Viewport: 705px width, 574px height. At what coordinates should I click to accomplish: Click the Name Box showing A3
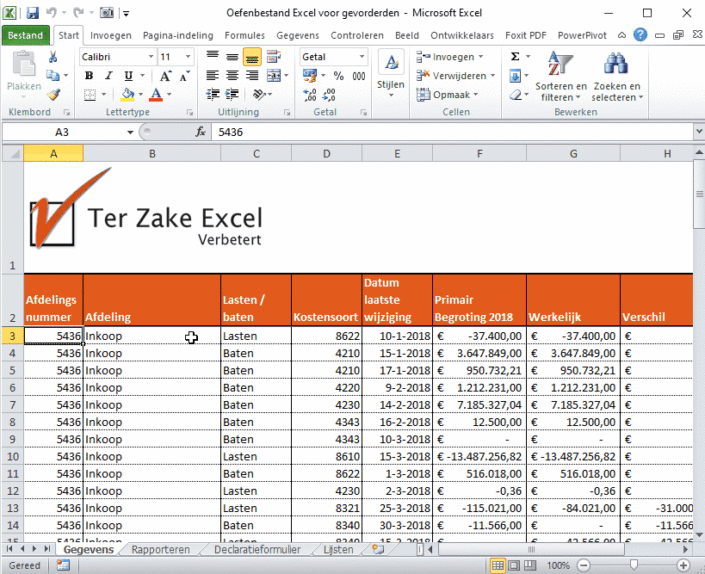click(x=62, y=132)
